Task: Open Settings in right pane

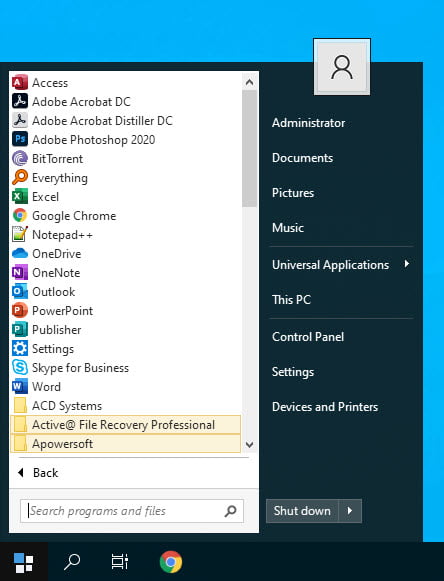Action: [x=293, y=372]
